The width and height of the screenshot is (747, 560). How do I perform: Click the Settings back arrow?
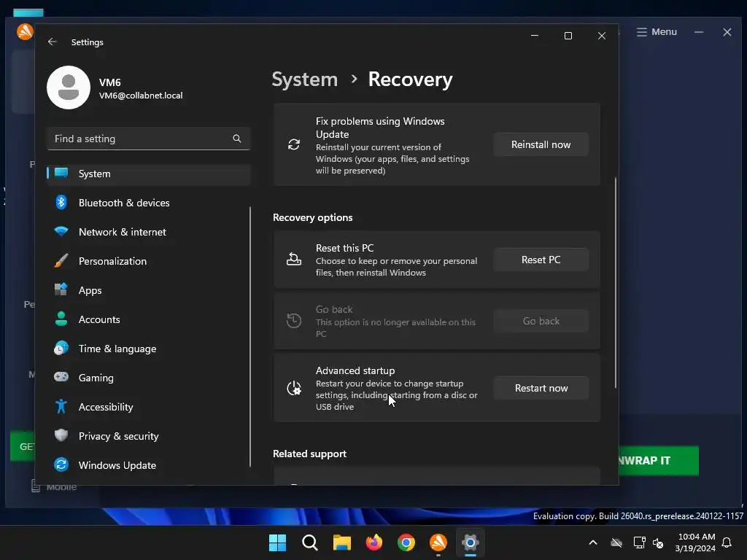(53, 42)
